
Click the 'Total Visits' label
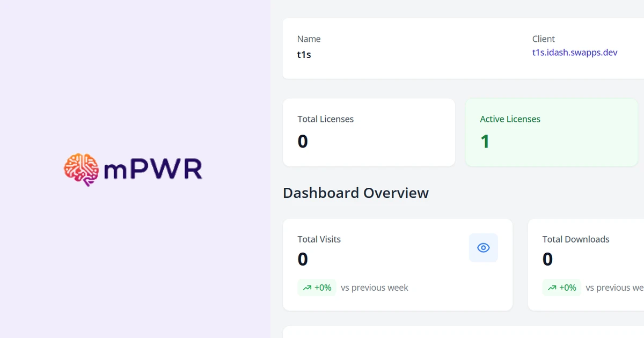(x=319, y=239)
